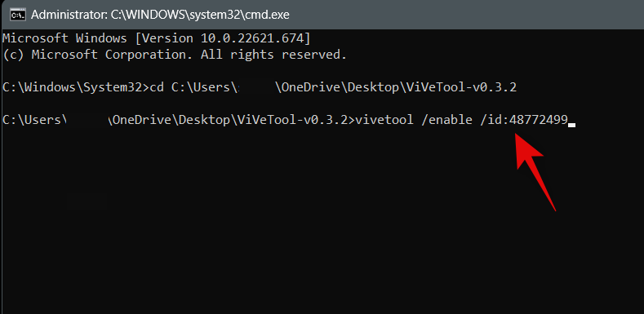Click the /id:48772499 argument
The width and height of the screenshot is (644, 314).
[524, 120]
